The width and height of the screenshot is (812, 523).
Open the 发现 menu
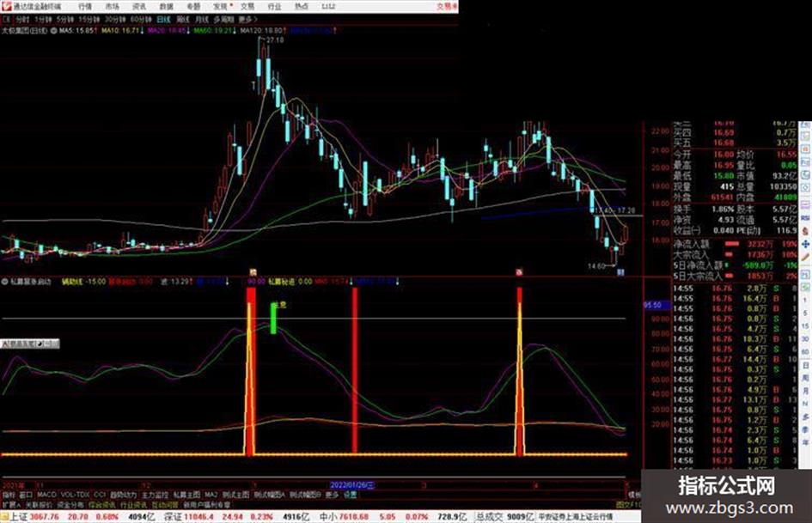[221, 6]
